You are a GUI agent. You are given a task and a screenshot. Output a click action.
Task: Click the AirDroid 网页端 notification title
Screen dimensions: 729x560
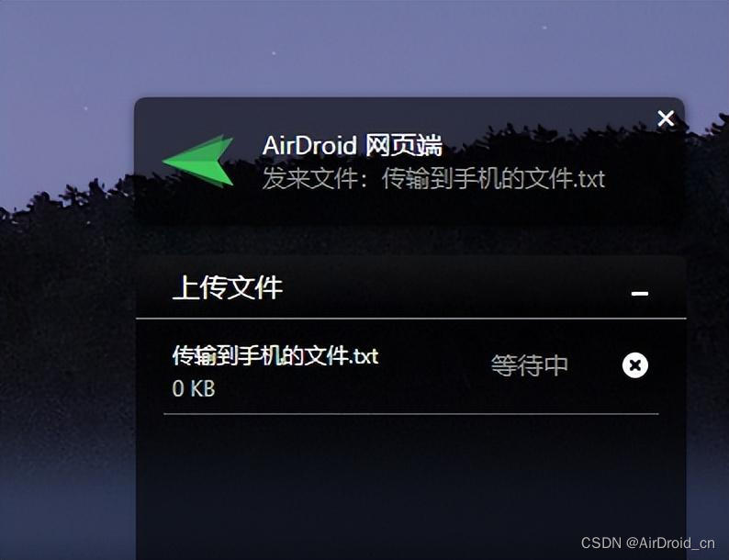[352, 145]
